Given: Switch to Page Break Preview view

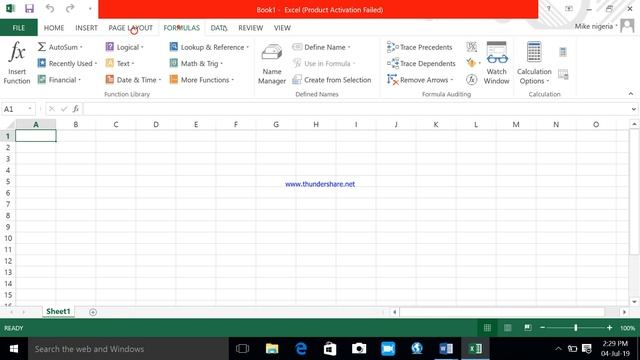Looking at the screenshot, I should click(527, 328).
